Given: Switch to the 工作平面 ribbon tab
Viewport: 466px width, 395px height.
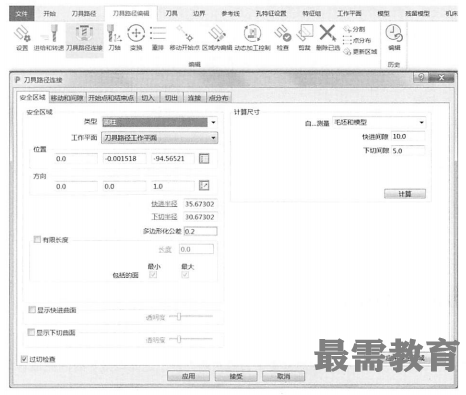Looking at the screenshot, I should click(x=349, y=13).
